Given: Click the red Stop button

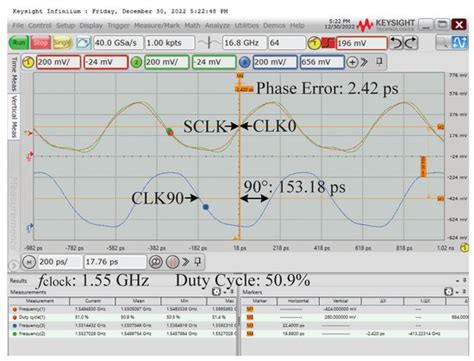Looking at the screenshot, I should [40, 43].
